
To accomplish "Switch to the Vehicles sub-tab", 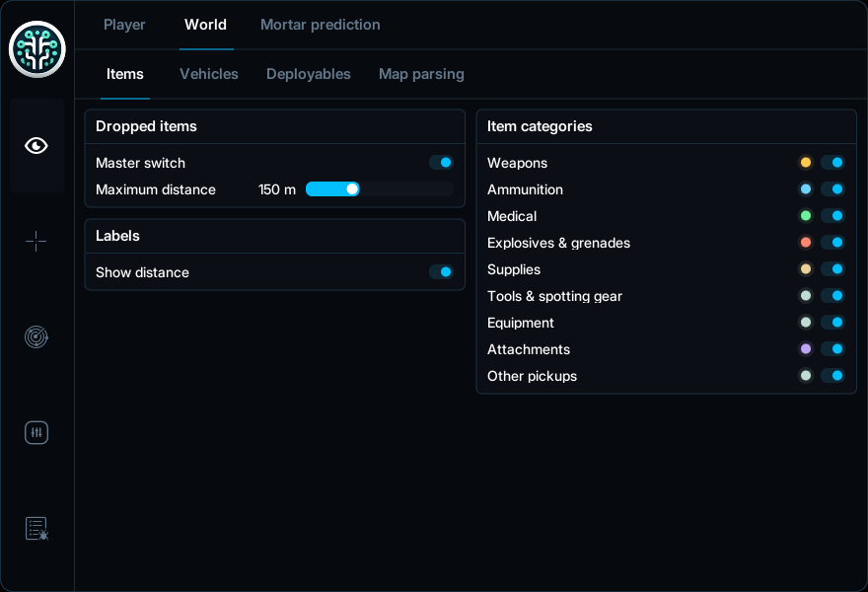I will (x=209, y=74).
